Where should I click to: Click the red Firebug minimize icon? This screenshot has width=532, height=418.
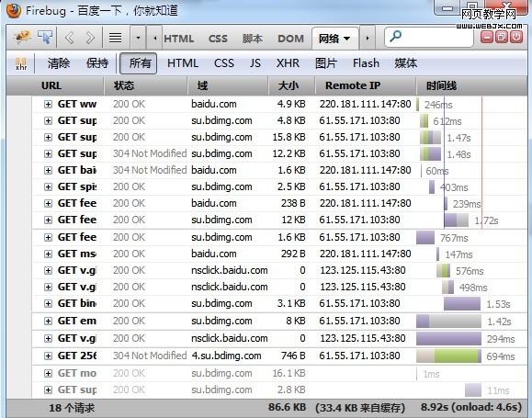coord(487,37)
